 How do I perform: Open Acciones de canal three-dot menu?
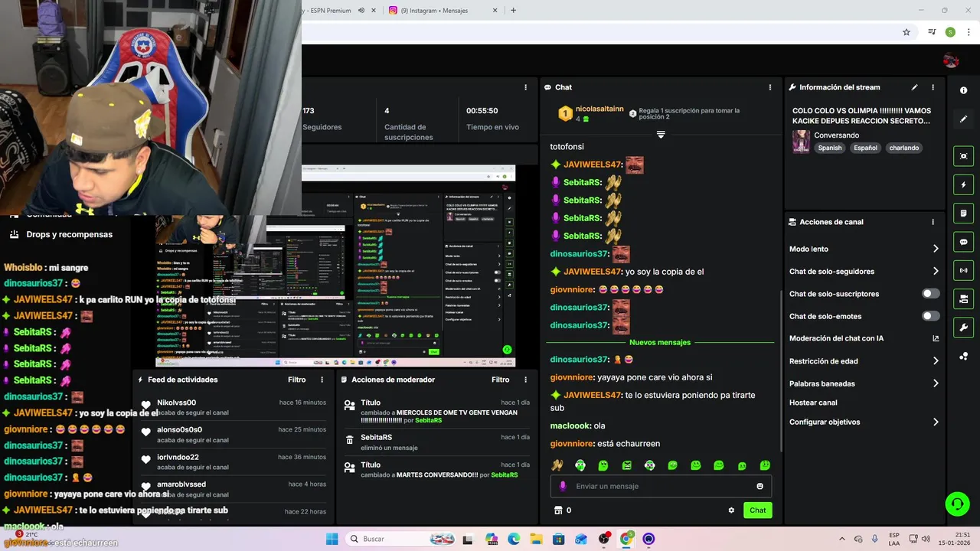933,222
